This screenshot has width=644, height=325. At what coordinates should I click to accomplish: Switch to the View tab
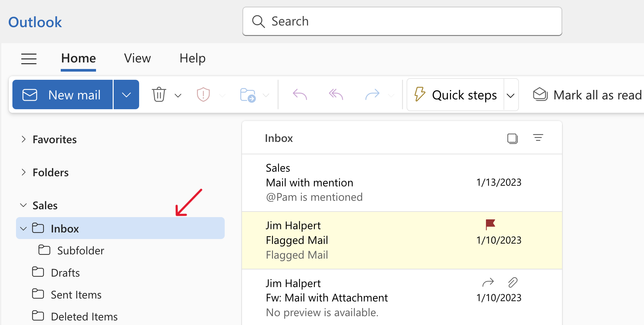coord(137,59)
